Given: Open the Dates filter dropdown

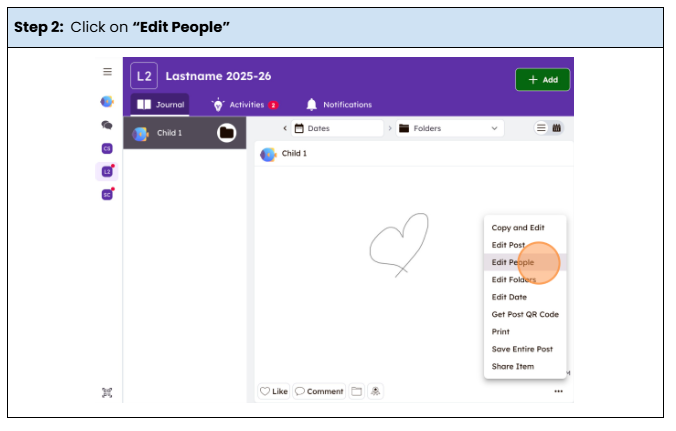Looking at the screenshot, I should [x=336, y=128].
